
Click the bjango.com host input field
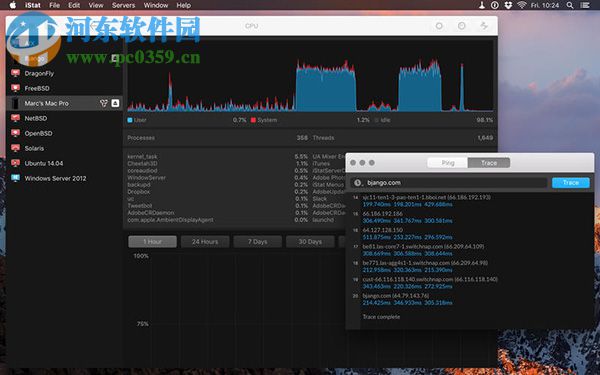point(448,183)
